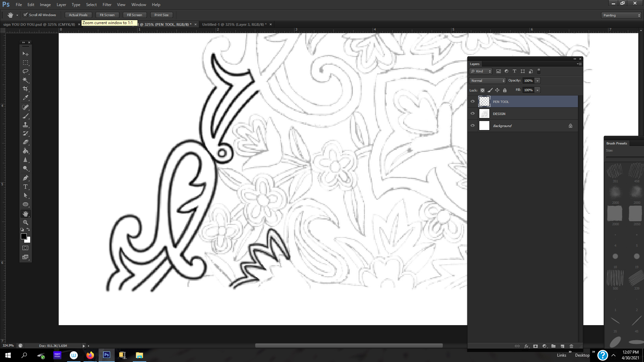
Task: Click the Fit Screen button
Action: [107, 15]
